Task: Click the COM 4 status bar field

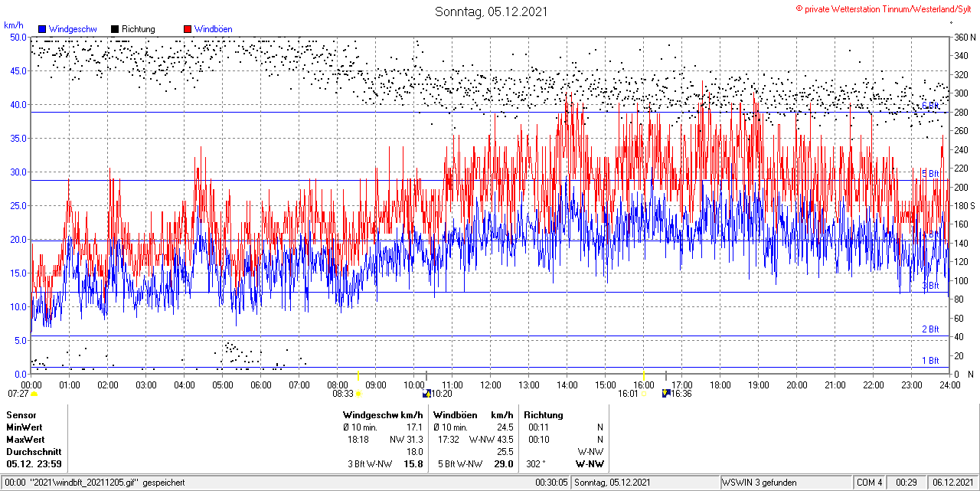Action: [x=869, y=483]
